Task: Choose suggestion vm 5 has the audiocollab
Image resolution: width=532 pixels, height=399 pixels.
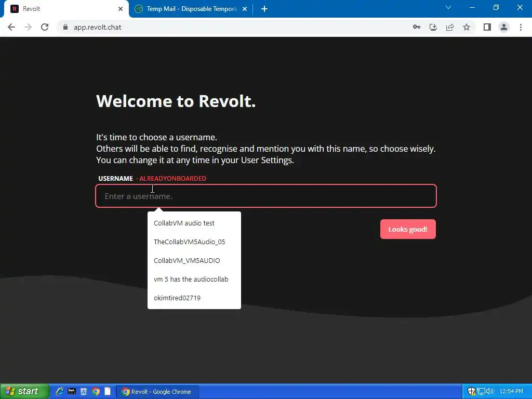Action: 194,279
